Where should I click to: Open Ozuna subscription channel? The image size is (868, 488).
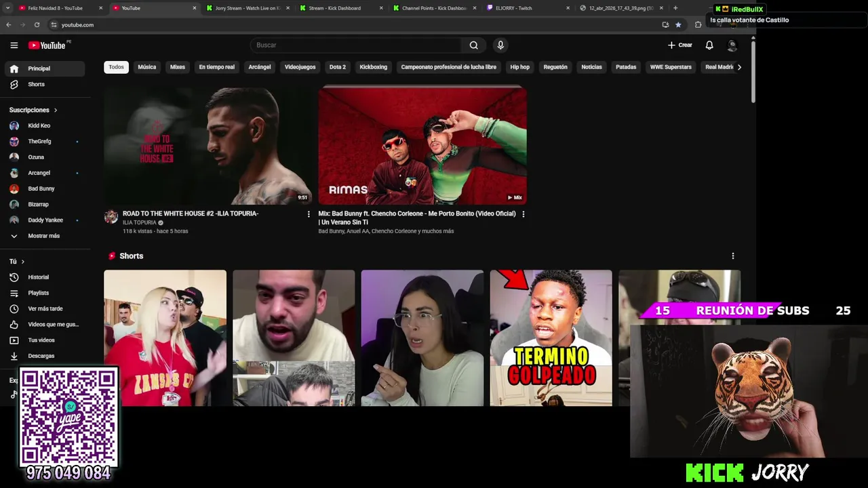pyautogui.click(x=45, y=157)
